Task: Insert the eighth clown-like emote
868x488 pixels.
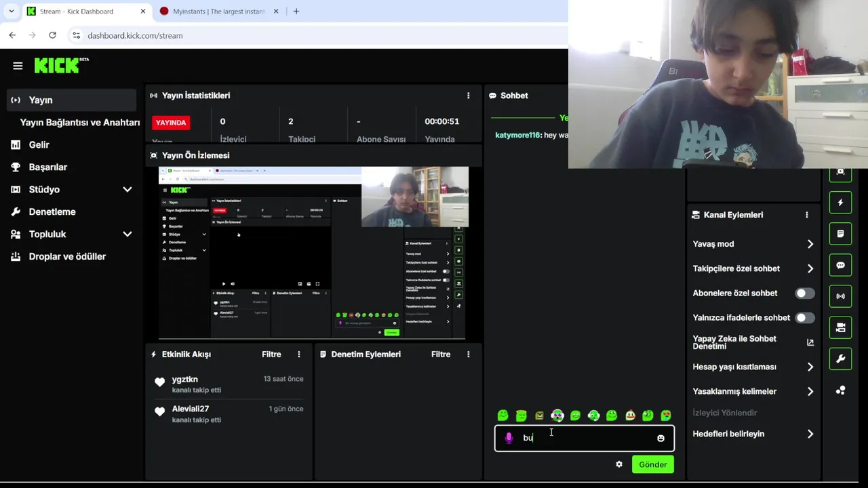Action: tap(630, 415)
